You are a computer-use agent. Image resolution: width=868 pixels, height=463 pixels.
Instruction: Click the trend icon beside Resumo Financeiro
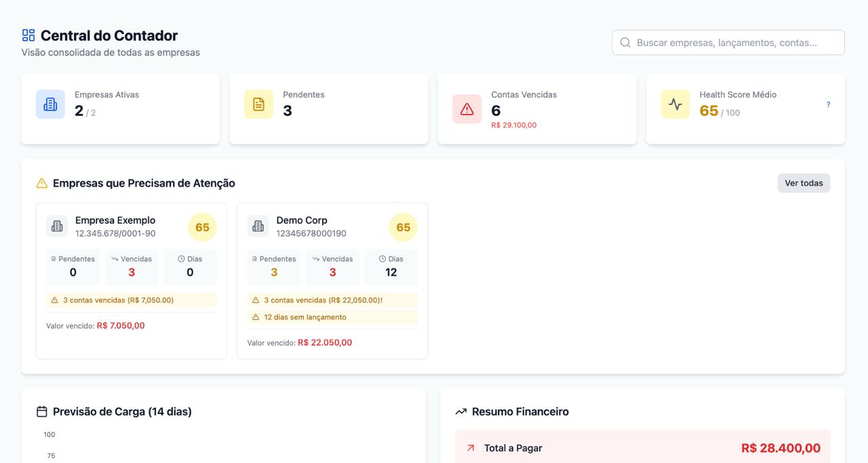point(461,411)
